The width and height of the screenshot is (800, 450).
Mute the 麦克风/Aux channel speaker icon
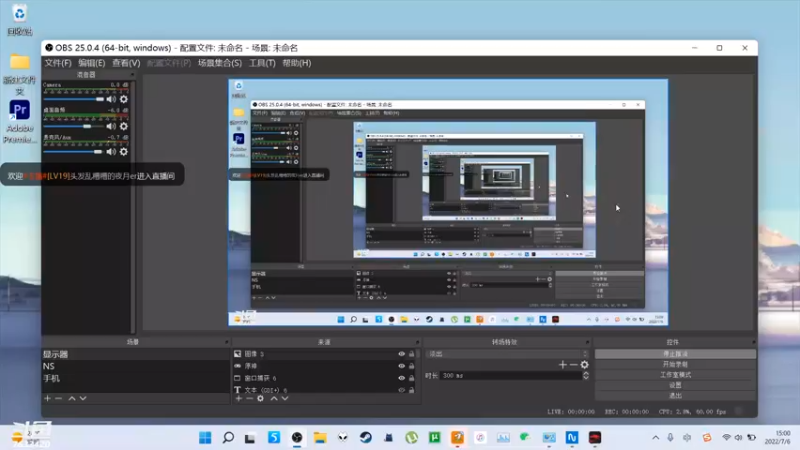[x=111, y=152]
